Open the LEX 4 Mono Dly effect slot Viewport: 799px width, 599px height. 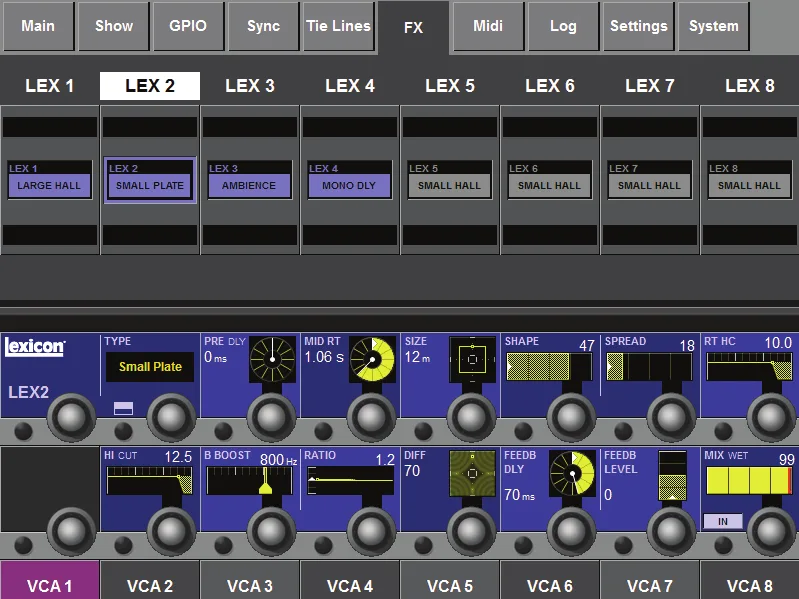pyautogui.click(x=350, y=180)
